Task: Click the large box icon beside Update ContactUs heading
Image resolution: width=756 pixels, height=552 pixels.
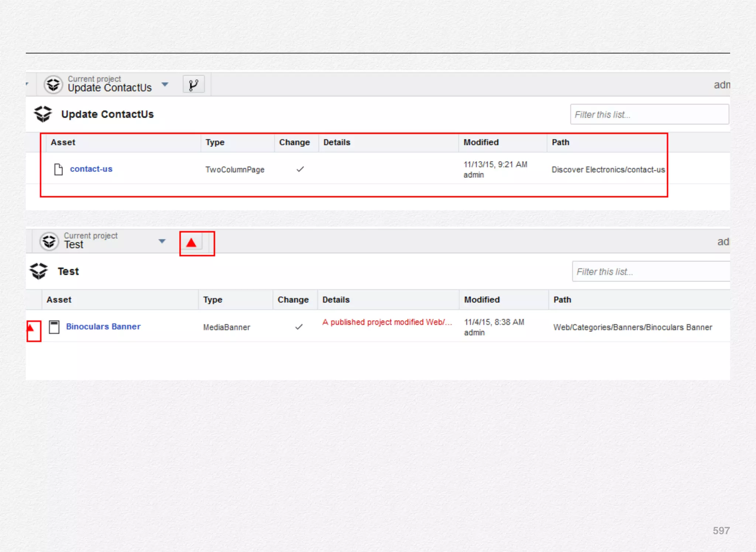Action: pyautogui.click(x=43, y=114)
